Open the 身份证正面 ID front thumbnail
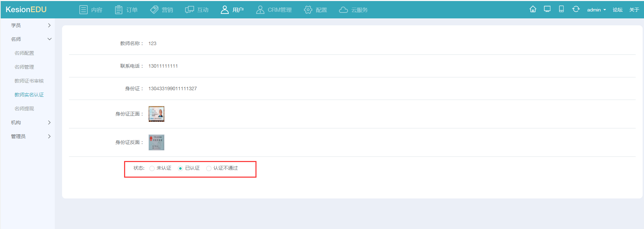Image resolution: width=644 pixels, height=229 pixels. [156, 114]
